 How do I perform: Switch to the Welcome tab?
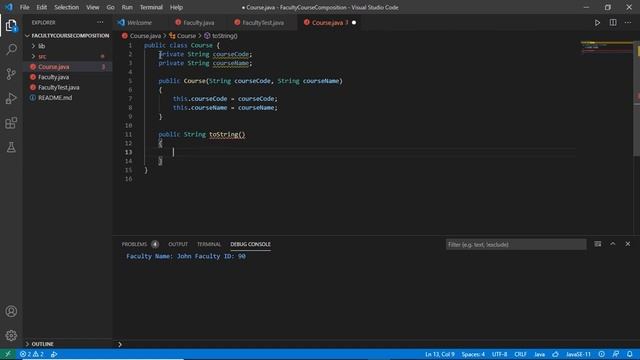coord(140,23)
